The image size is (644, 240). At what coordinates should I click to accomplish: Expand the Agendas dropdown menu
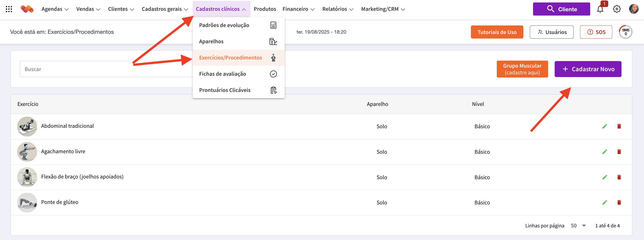[x=55, y=9]
